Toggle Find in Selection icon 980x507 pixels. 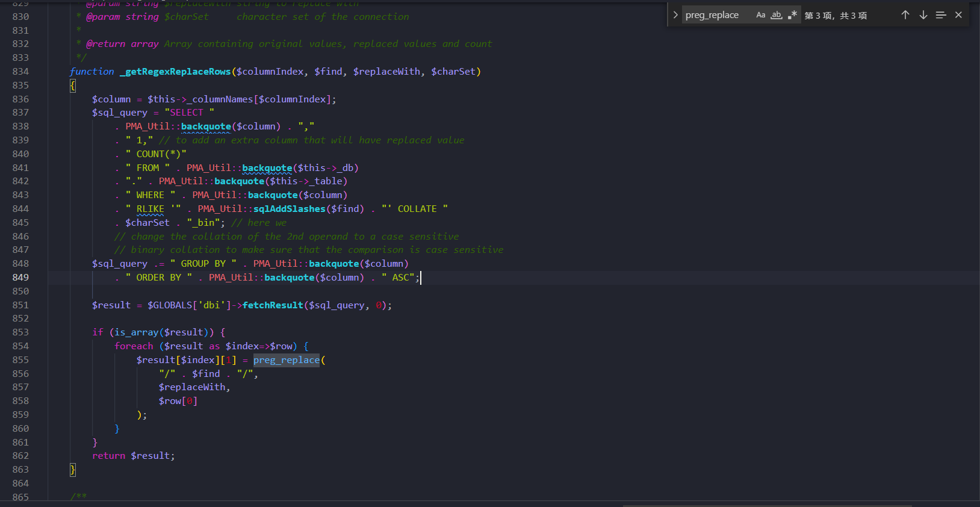coord(941,15)
